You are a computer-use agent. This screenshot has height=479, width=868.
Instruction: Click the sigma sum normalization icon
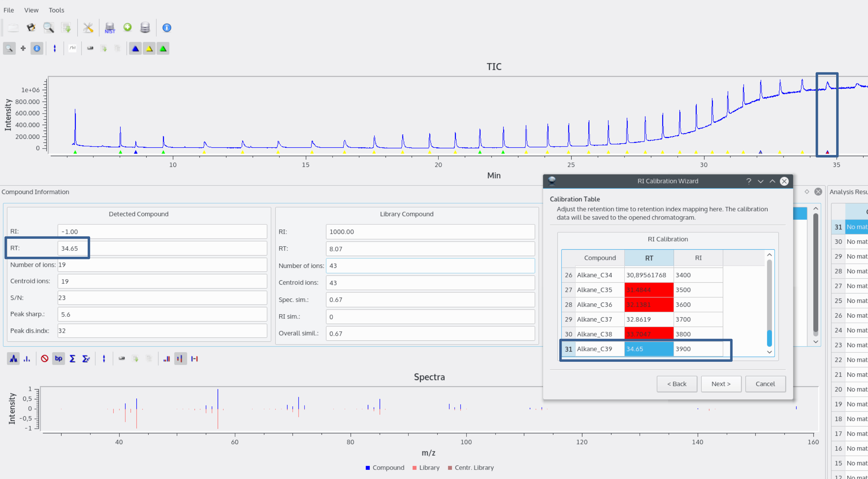click(72, 359)
